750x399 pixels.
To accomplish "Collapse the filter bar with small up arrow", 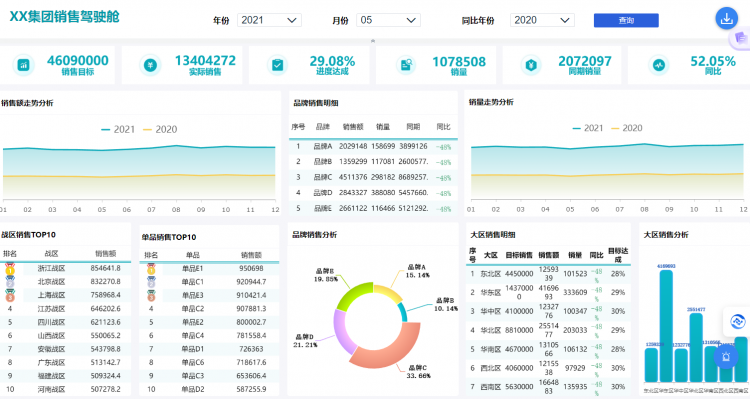I will tap(373, 41).
